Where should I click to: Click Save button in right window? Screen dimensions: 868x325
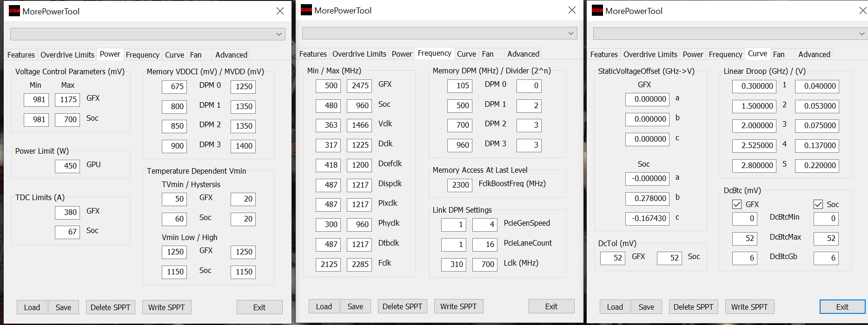click(x=646, y=307)
